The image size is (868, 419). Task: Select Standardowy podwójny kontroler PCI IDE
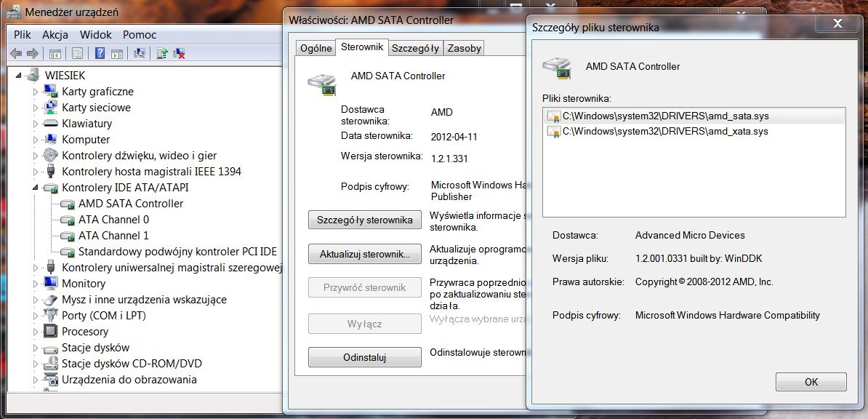point(177,252)
